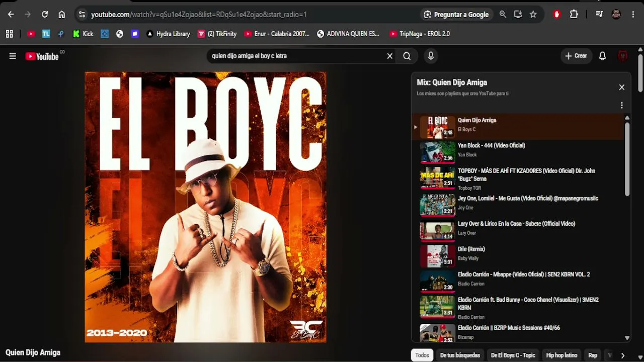Select De tus búsquedas chip
Image resolution: width=644 pixels, height=362 pixels.
[460, 355]
